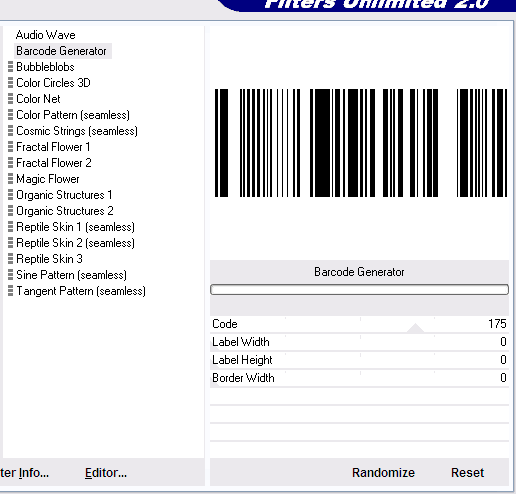Click icon beside Fractal Flower 2

click(x=10, y=163)
